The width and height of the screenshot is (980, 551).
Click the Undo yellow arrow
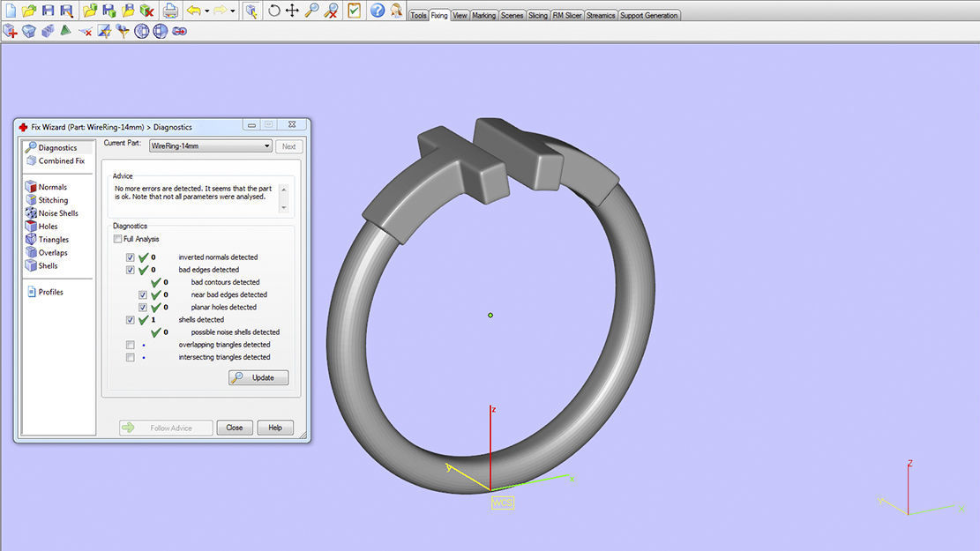(193, 11)
